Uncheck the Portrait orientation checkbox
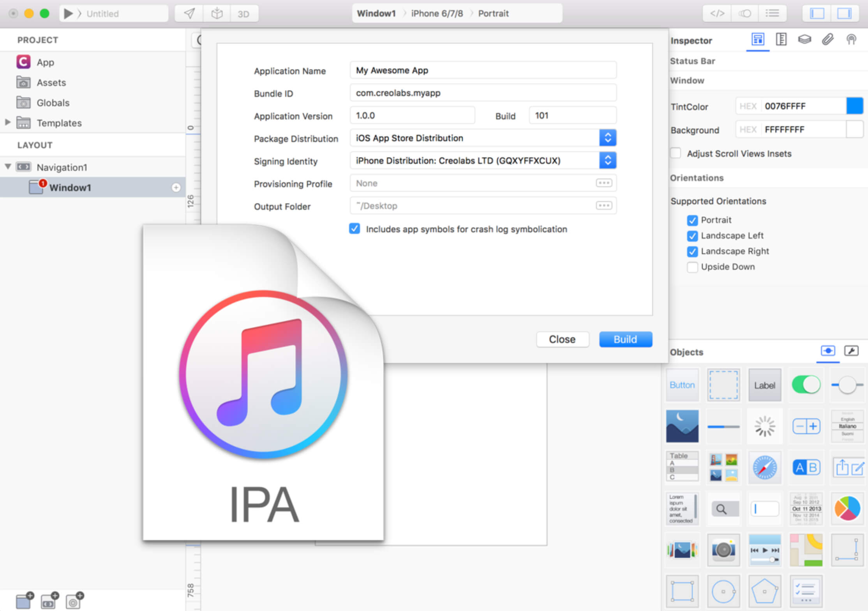This screenshot has height=611, width=868. click(692, 220)
